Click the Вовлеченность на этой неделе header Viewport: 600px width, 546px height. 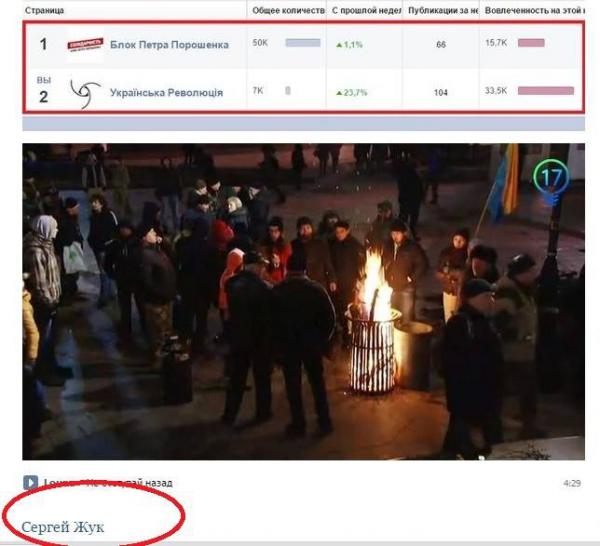(532, 10)
